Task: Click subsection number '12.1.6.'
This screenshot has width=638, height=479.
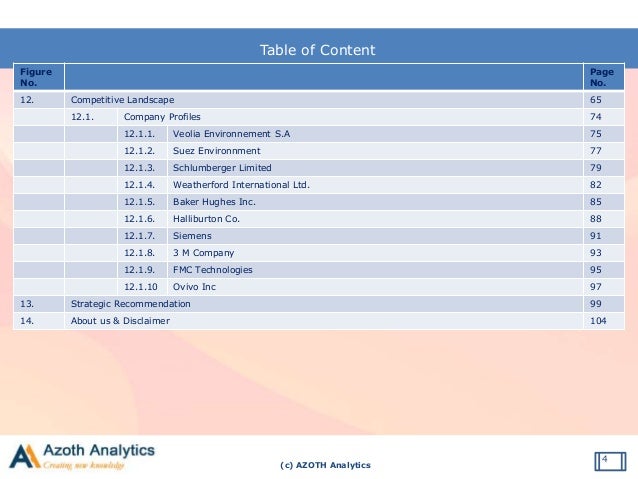Action: [x=139, y=219]
